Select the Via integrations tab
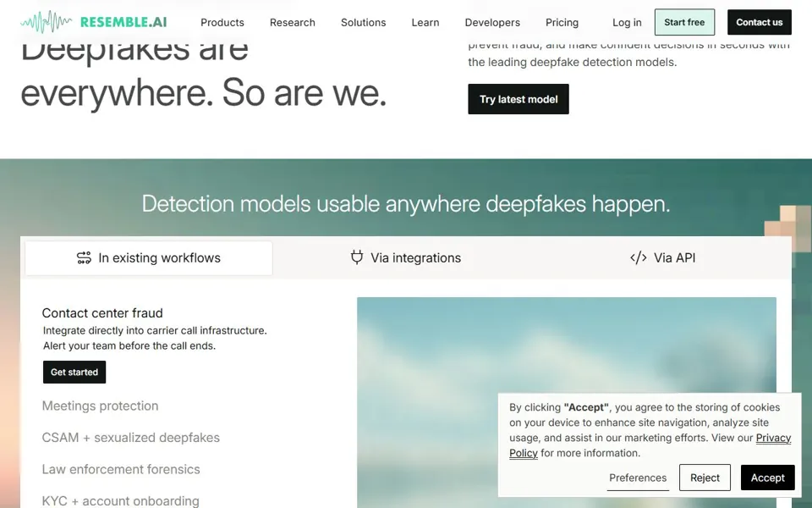The image size is (812, 508). tap(405, 257)
